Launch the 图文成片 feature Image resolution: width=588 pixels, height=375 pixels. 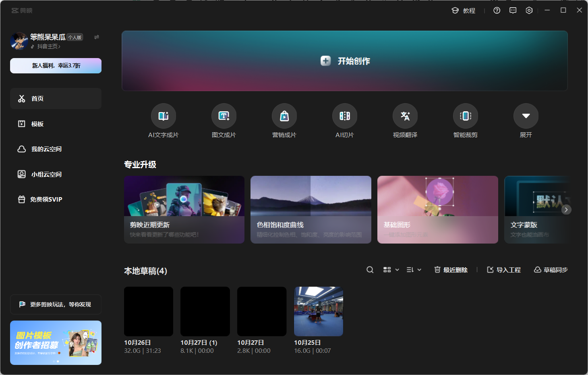click(x=224, y=116)
